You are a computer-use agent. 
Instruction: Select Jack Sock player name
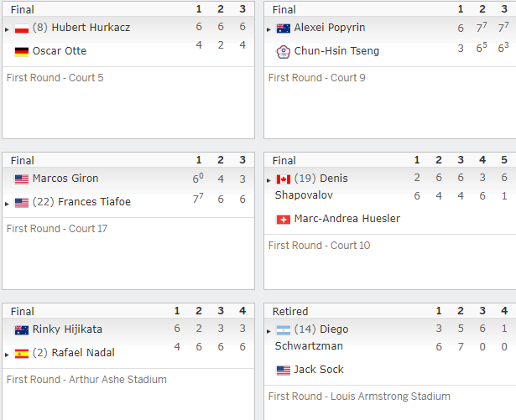(x=319, y=370)
